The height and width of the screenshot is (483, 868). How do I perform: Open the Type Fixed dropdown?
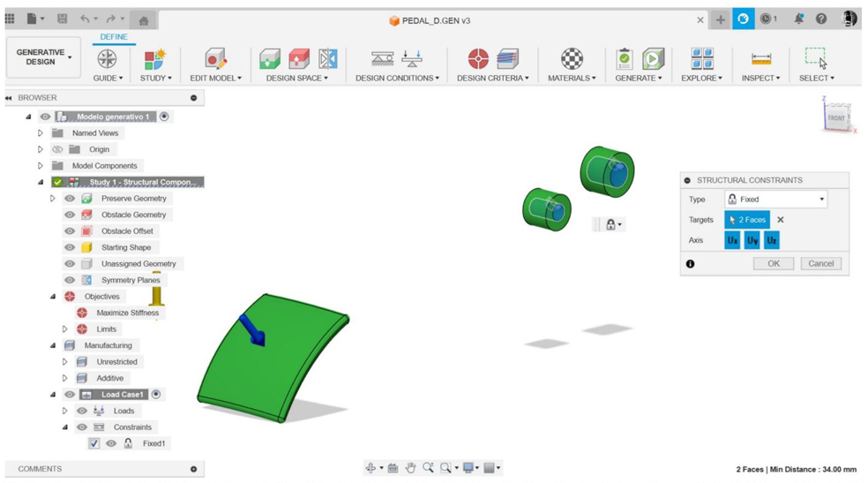point(775,200)
